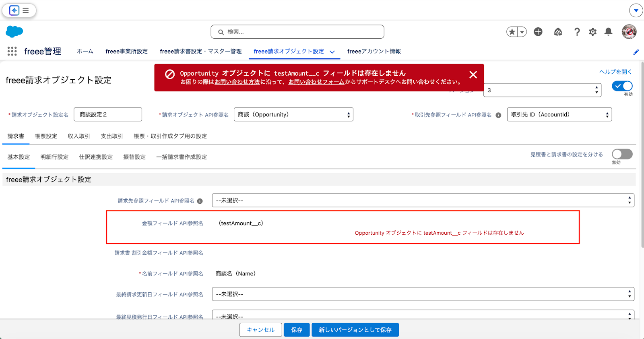The width and height of the screenshot is (644, 339).
Task: Switch to the 収入取引 tab
Action: (79, 136)
